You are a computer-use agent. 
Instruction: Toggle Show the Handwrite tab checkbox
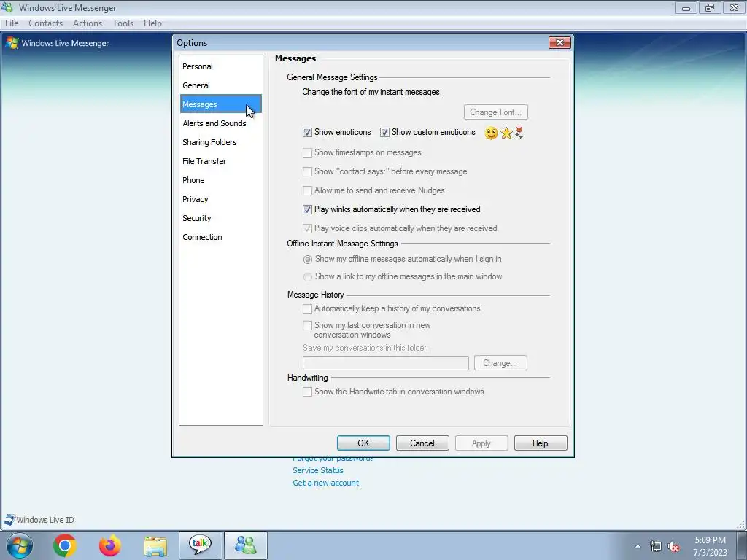click(307, 392)
